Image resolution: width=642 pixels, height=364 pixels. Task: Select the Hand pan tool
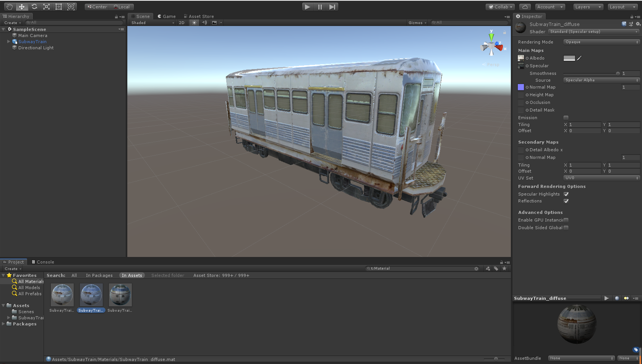coord(9,6)
